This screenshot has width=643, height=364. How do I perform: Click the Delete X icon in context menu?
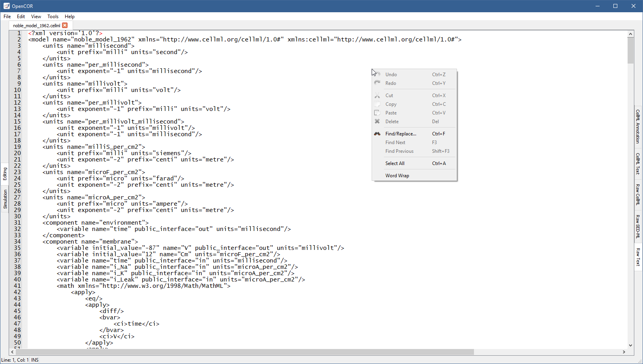tap(377, 122)
